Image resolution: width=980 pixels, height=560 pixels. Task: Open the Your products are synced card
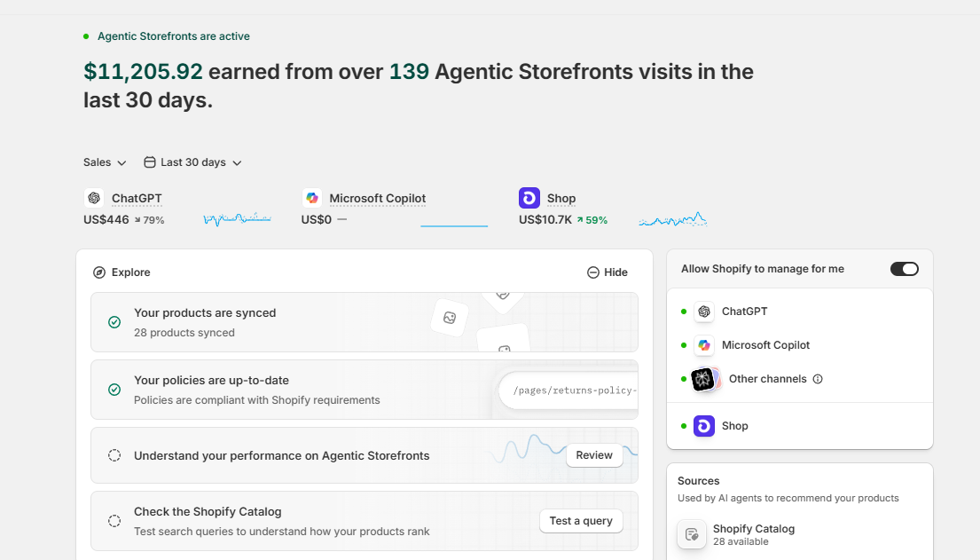tap(365, 322)
